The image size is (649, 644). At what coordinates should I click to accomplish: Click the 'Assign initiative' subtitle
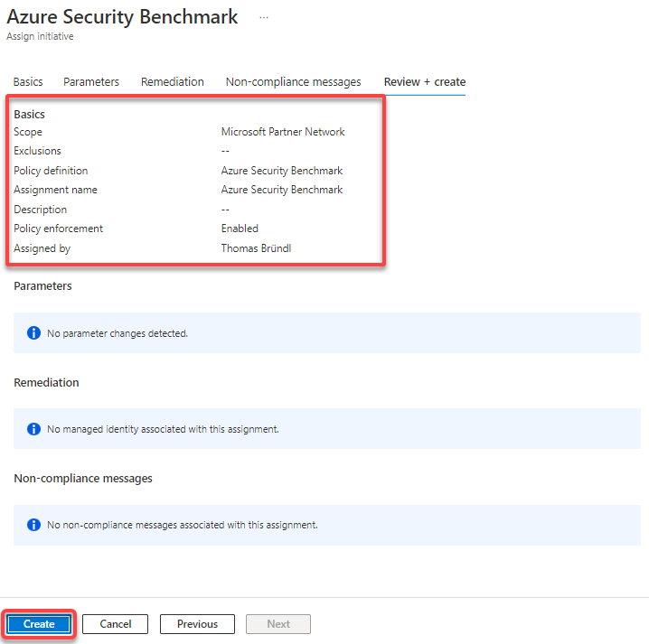coord(40,36)
